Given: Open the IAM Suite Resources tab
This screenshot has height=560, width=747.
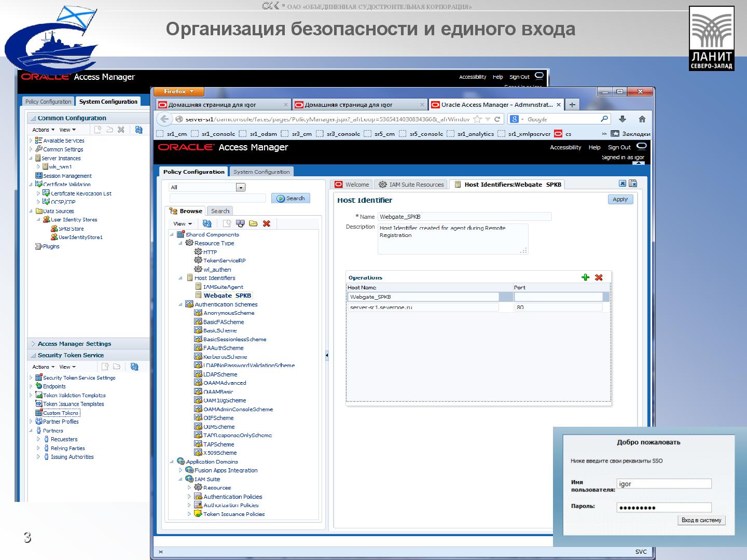Looking at the screenshot, I should pos(411,185).
